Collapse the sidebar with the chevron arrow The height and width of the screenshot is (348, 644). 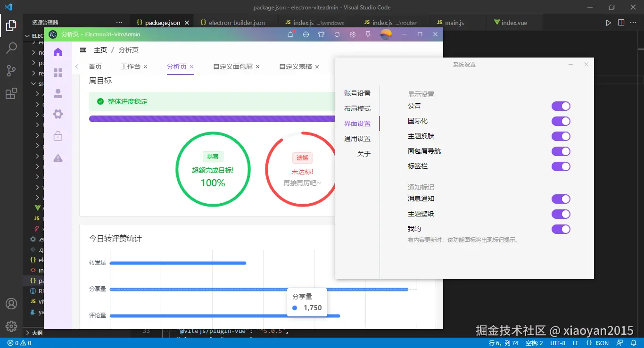coord(77,66)
